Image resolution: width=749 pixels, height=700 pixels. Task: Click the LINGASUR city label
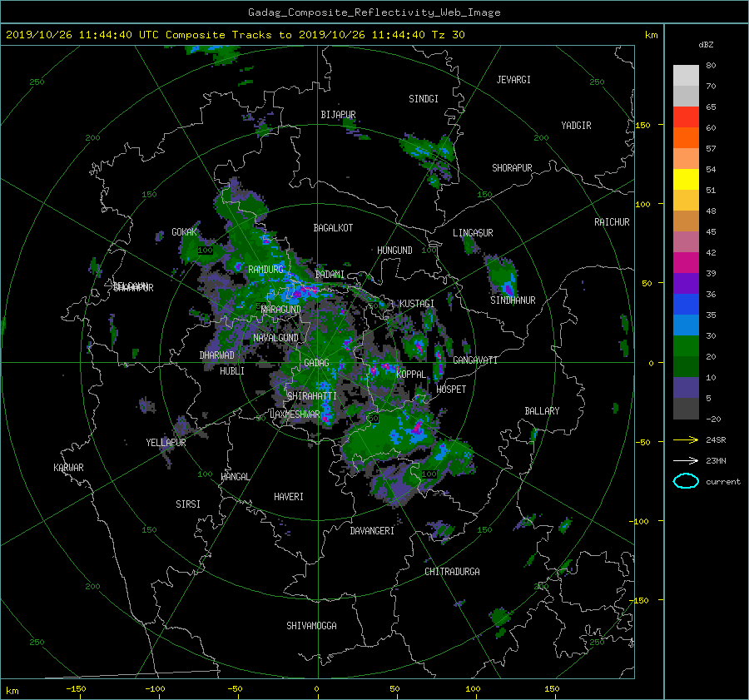click(x=473, y=233)
